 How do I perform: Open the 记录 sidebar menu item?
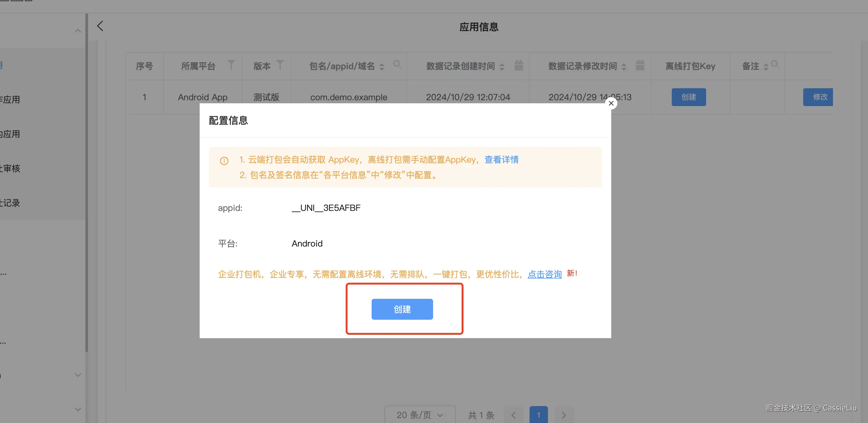click(11, 203)
